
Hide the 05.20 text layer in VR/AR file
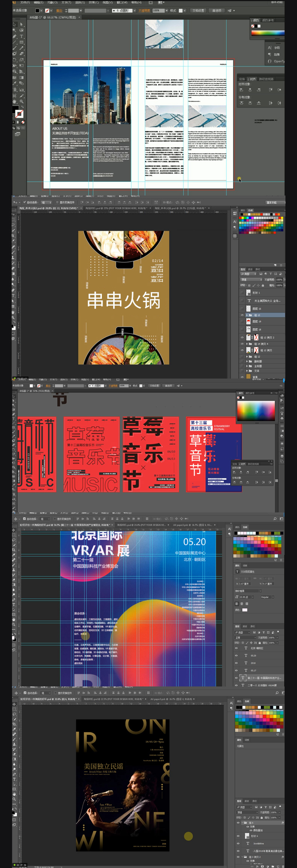point(236,656)
